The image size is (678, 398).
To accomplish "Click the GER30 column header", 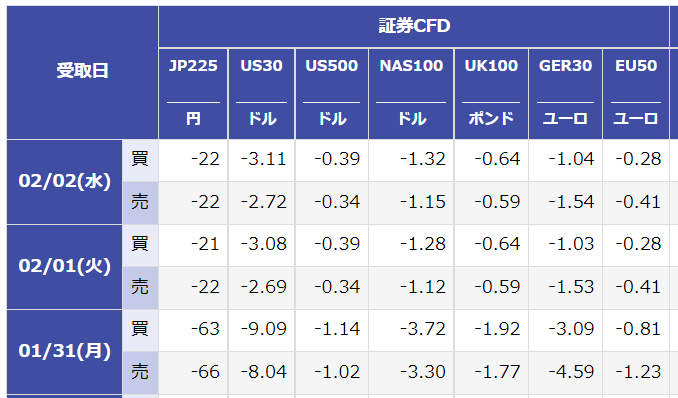I will pyautogui.click(x=566, y=94).
